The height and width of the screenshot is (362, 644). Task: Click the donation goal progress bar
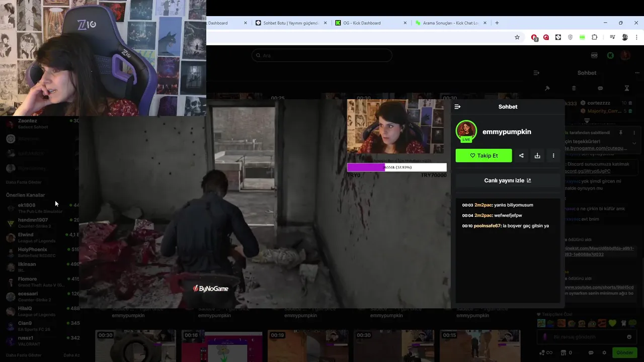click(x=396, y=167)
